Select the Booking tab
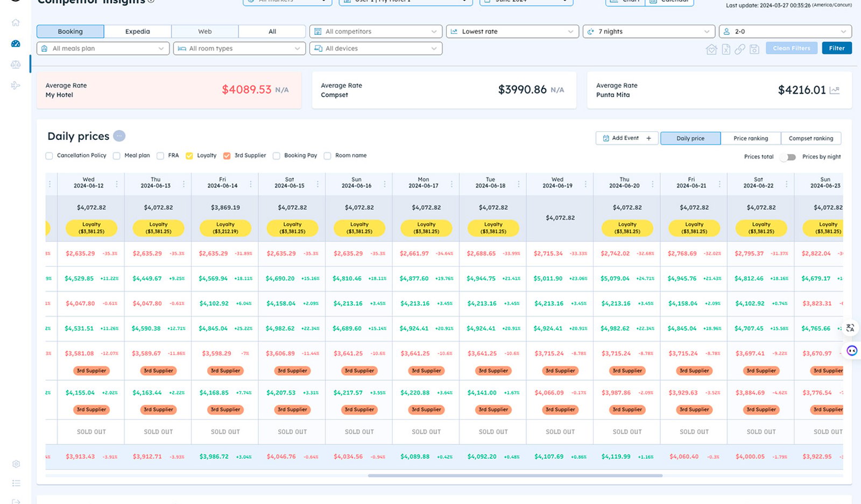The image size is (861, 504). click(x=70, y=31)
